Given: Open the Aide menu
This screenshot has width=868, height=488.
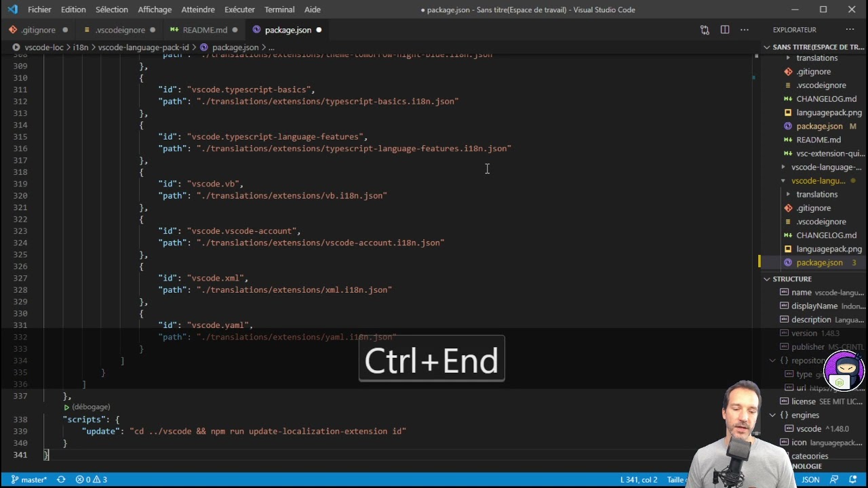Looking at the screenshot, I should tap(313, 9).
